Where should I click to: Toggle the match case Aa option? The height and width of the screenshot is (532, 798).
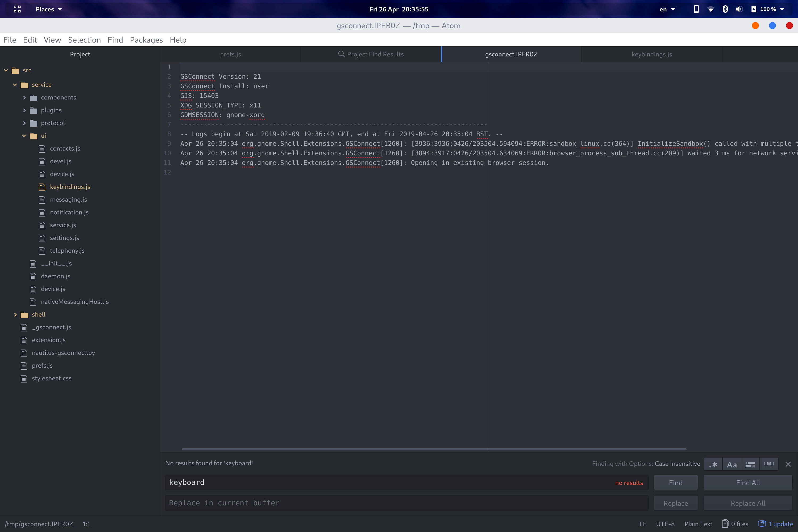point(732,464)
